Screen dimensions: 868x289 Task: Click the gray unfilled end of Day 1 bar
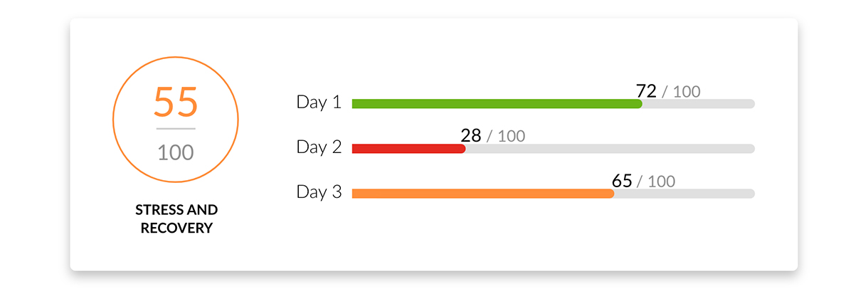(x=699, y=104)
